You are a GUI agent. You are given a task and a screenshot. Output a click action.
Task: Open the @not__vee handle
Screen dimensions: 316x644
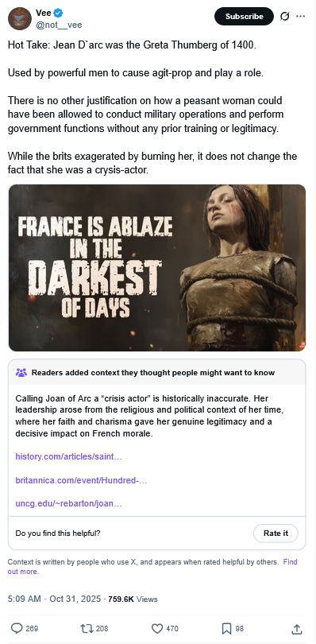(x=59, y=25)
